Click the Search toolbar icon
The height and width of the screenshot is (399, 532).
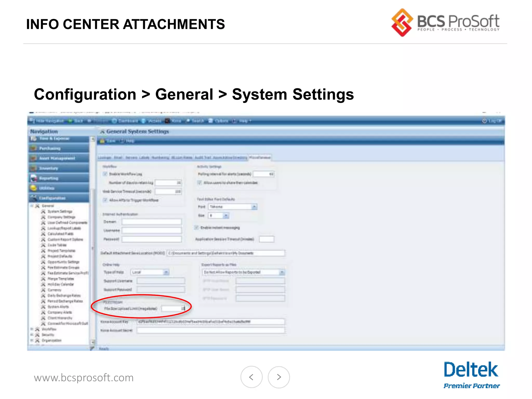(188, 121)
